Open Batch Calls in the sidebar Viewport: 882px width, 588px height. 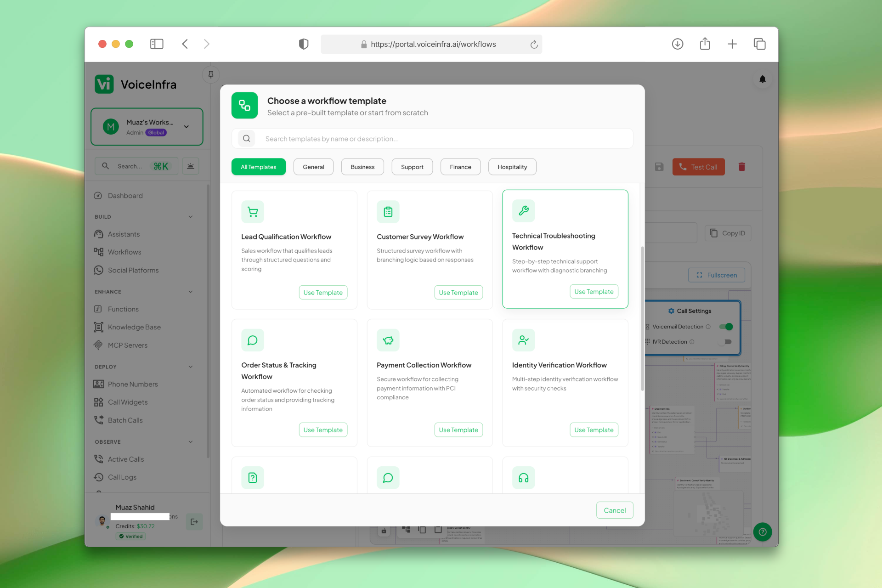pyautogui.click(x=125, y=420)
